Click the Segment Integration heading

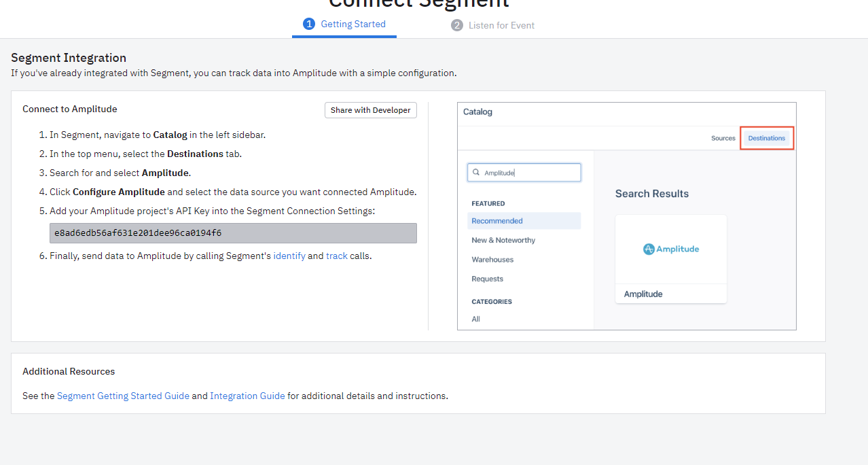(x=69, y=58)
